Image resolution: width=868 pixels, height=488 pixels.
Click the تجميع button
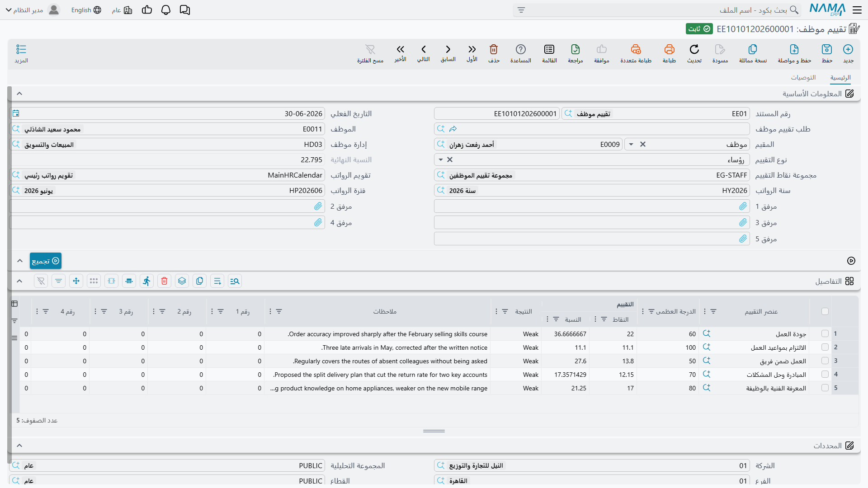click(46, 261)
